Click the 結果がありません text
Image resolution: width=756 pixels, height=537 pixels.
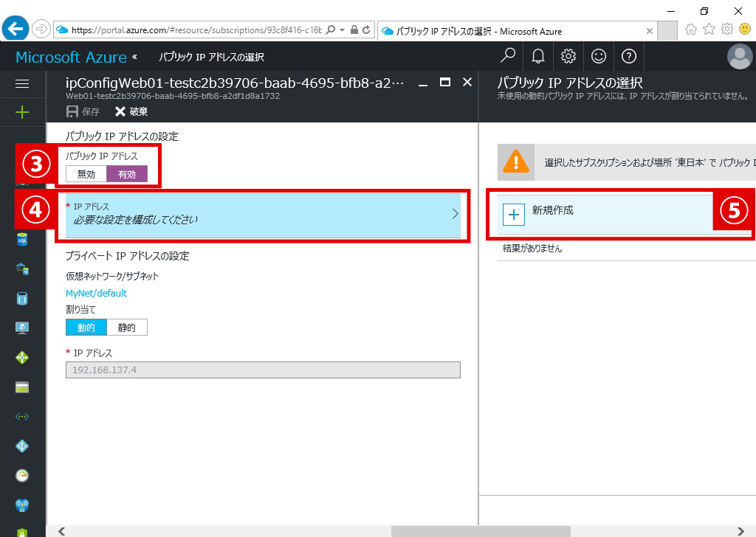coord(532,249)
